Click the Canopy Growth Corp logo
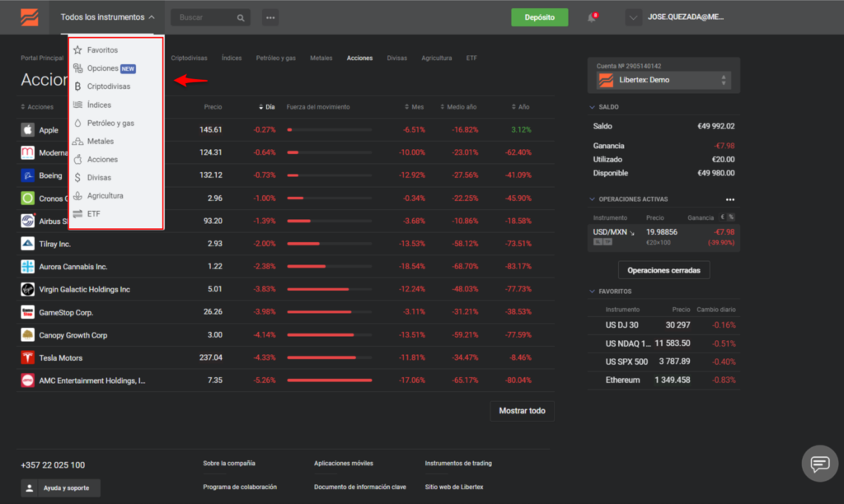 27,335
